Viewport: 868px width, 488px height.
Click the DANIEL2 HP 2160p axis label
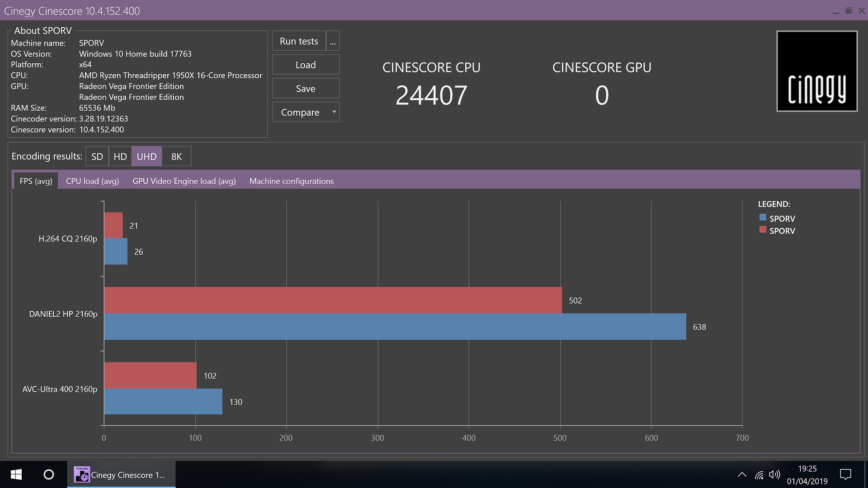click(x=63, y=314)
